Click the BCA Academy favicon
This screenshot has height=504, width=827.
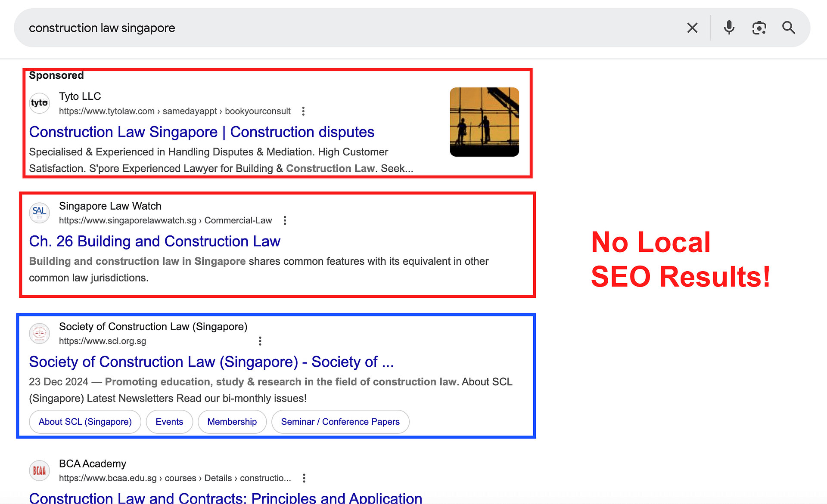(x=40, y=470)
